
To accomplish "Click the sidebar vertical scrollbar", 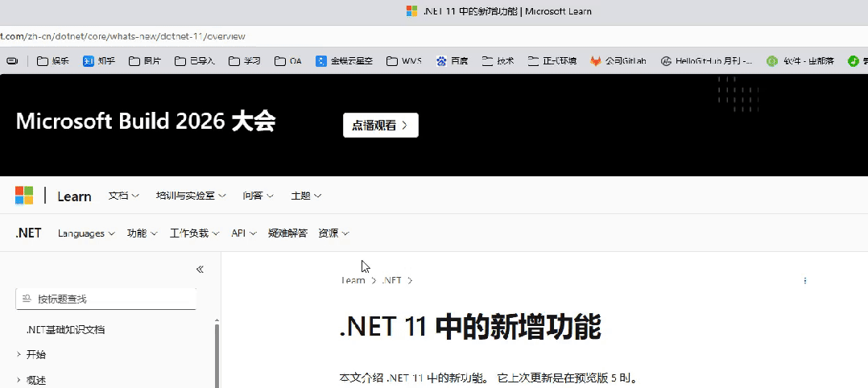I will click(217, 354).
